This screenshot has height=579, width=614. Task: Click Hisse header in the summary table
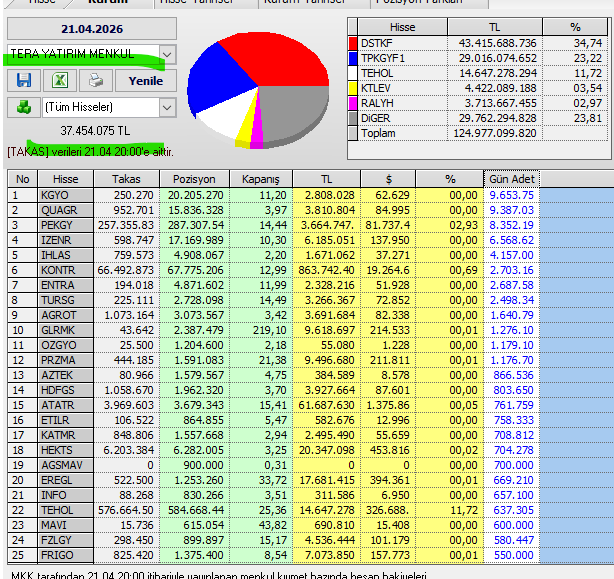point(403,27)
